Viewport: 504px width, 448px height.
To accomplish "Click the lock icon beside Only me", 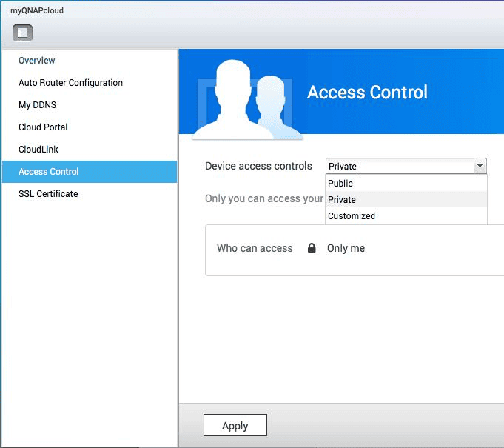I will click(x=312, y=248).
